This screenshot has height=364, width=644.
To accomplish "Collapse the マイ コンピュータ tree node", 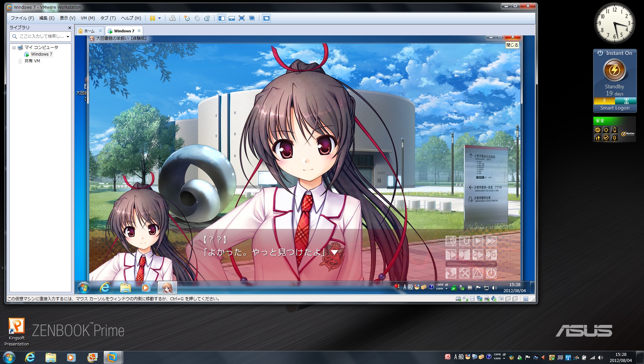I will pos(14,48).
